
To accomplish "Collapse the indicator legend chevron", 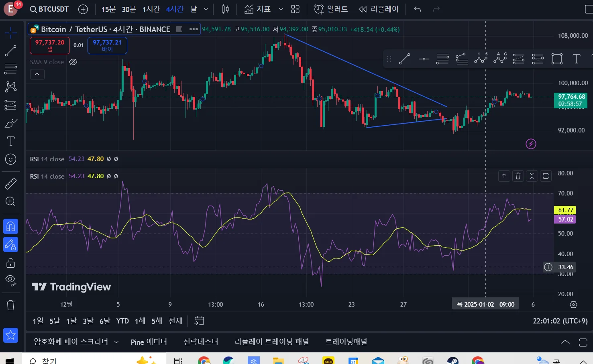I will [x=37, y=74].
